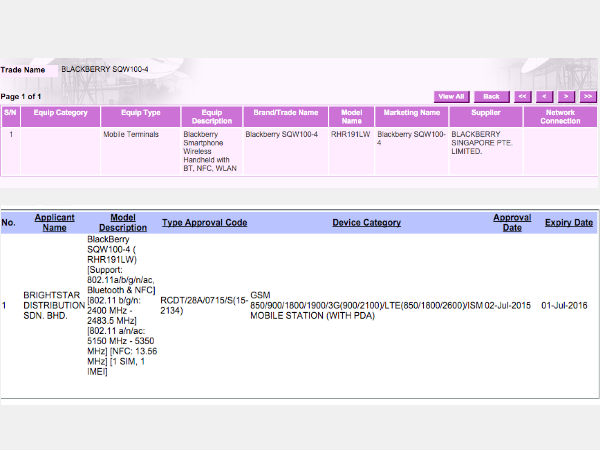This screenshot has height=450, width=600.
Task: Click the Page 1 of 1 label
Action: click(x=21, y=96)
